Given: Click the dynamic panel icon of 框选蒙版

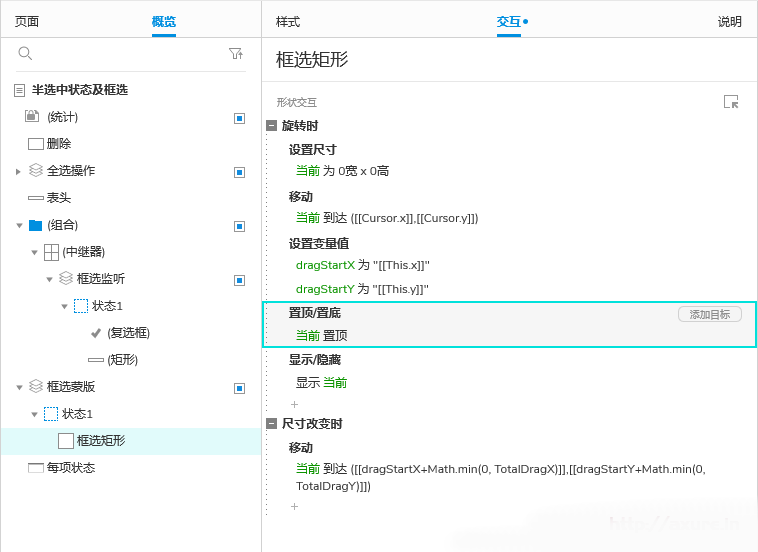Looking at the screenshot, I should point(36,386).
